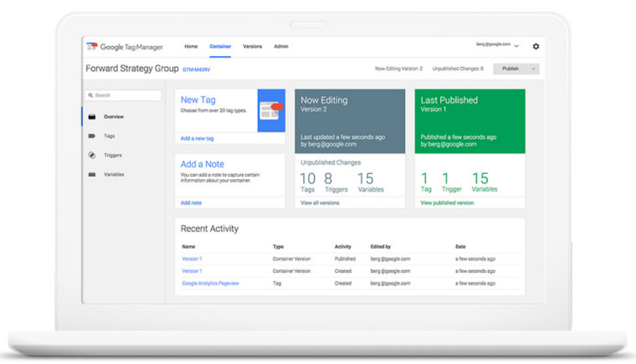
Task: Click the '1 Trigger' published count
Action: coord(451,182)
